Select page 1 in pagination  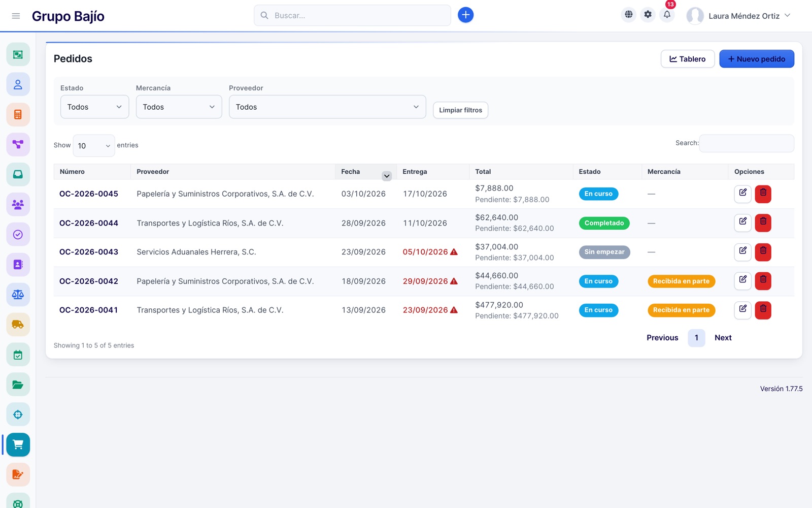[696, 338]
